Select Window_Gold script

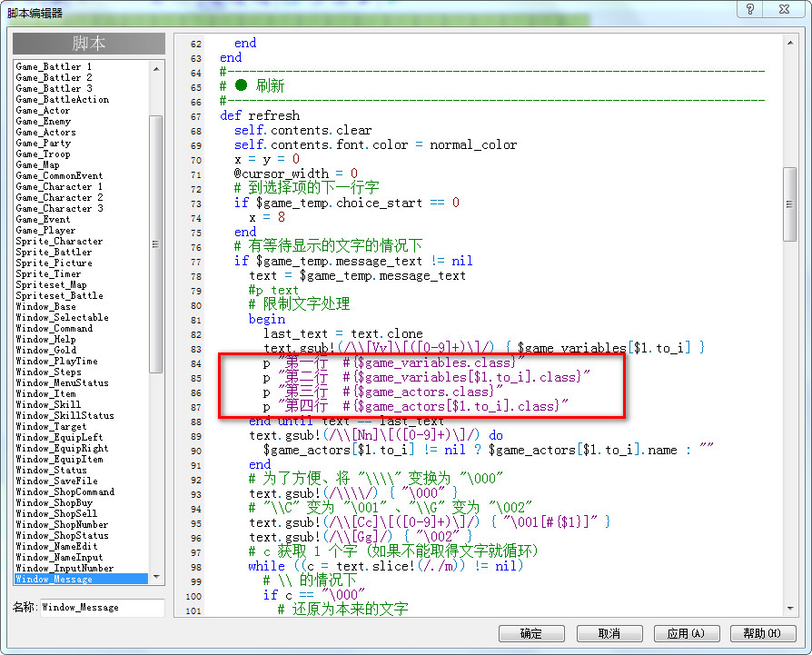46,350
